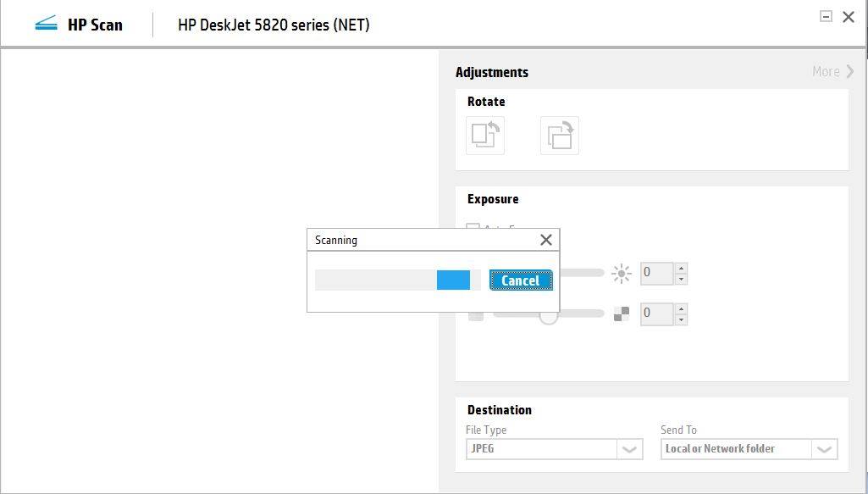Increase brightness value with up arrow
This screenshot has height=494, width=868.
(x=682, y=269)
